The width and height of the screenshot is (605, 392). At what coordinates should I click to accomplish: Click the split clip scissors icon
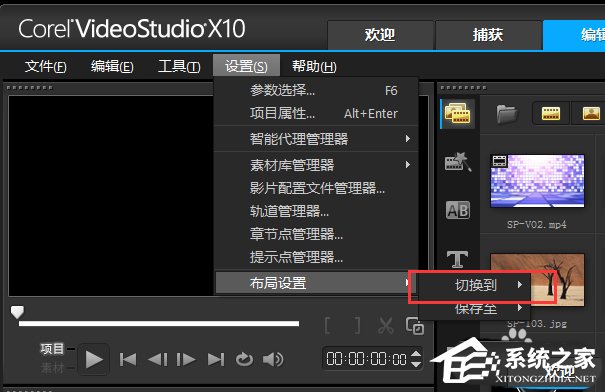click(385, 326)
